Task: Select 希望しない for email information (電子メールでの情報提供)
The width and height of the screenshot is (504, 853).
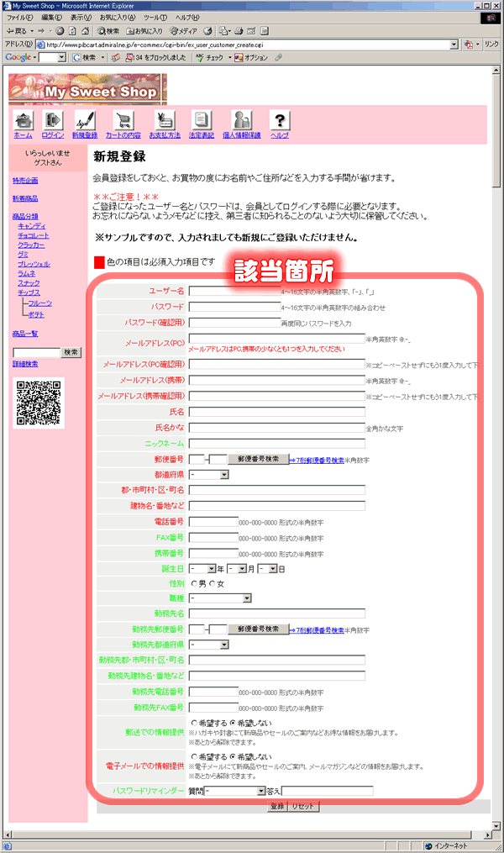Action: [233, 756]
